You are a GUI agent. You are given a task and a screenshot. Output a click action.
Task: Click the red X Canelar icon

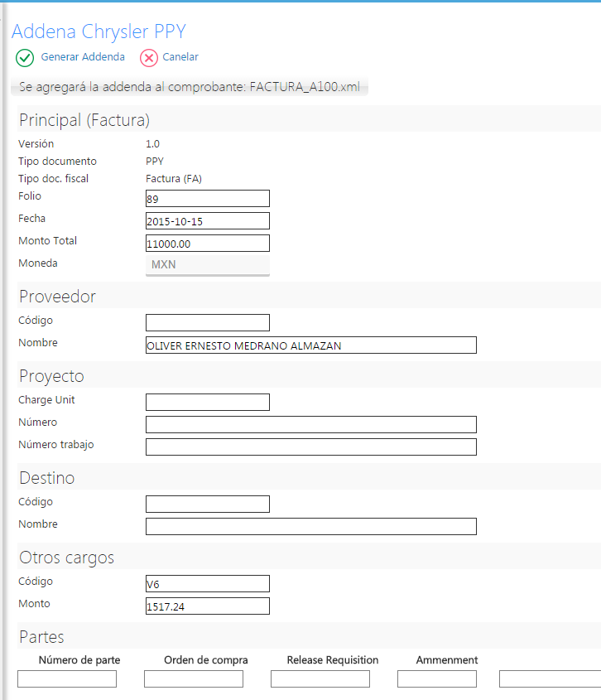click(x=149, y=58)
